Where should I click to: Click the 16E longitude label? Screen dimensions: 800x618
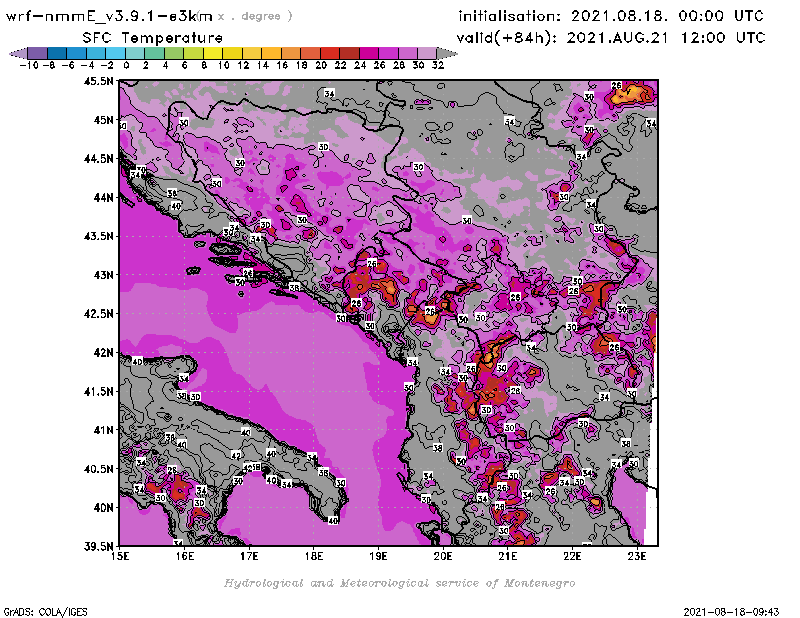click(185, 556)
